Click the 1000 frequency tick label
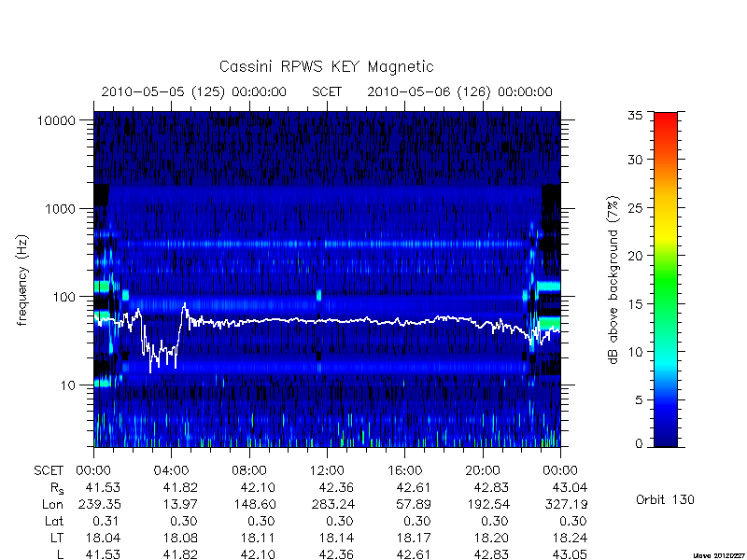 (x=60, y=209)
